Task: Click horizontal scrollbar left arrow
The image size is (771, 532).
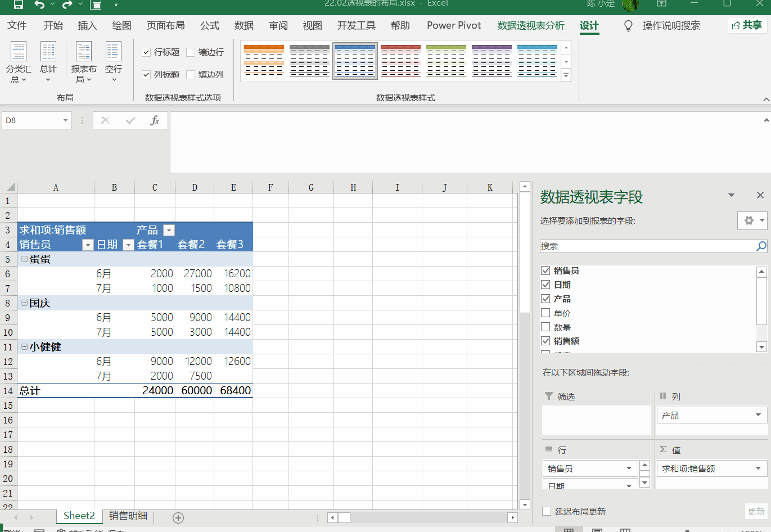Action: [x=332, y=517]
